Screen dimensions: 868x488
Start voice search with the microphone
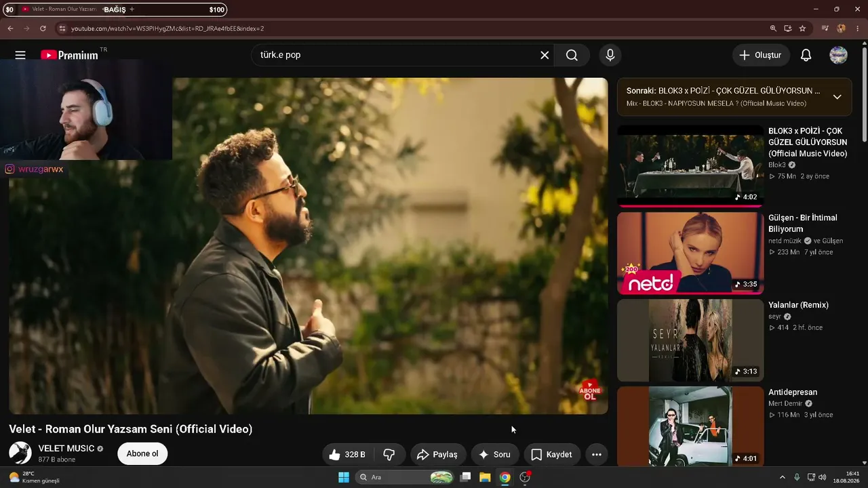(x=610, y=55)
